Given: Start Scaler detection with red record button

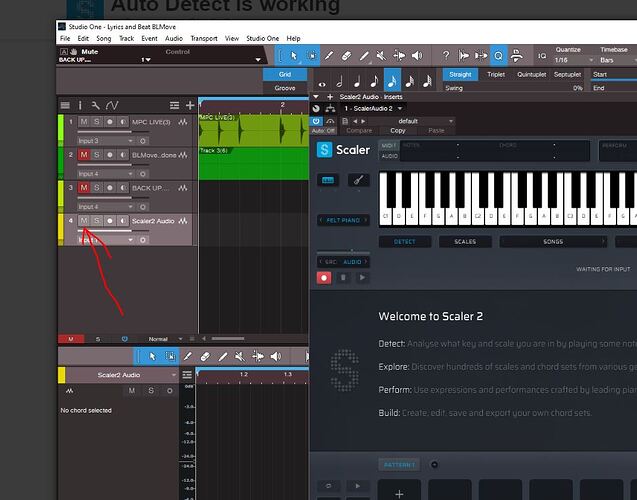Looking at the screenshot, I should (x=324, y=278).
